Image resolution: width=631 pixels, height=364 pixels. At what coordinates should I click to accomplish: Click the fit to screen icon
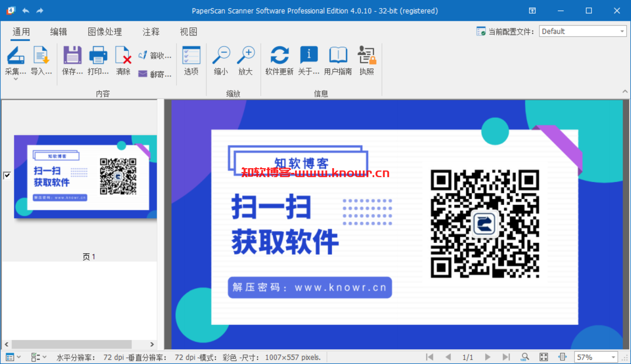(544, 357)
